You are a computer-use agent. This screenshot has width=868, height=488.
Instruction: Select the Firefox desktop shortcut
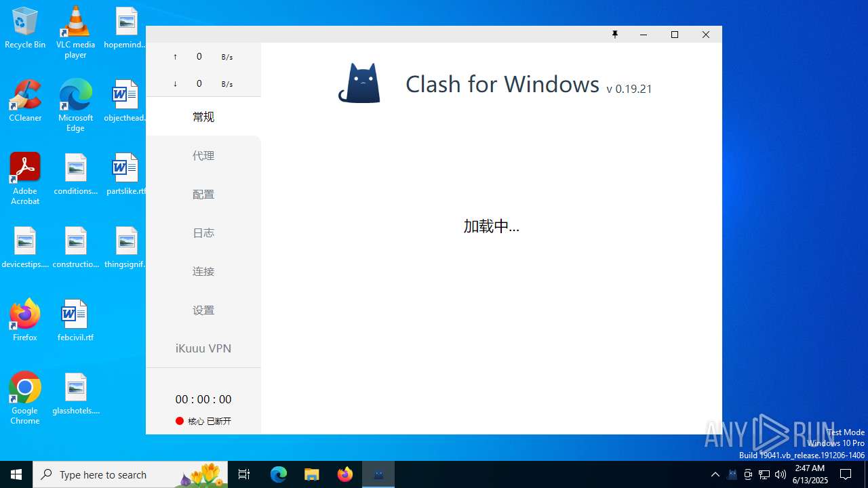[x=25, y=320]
